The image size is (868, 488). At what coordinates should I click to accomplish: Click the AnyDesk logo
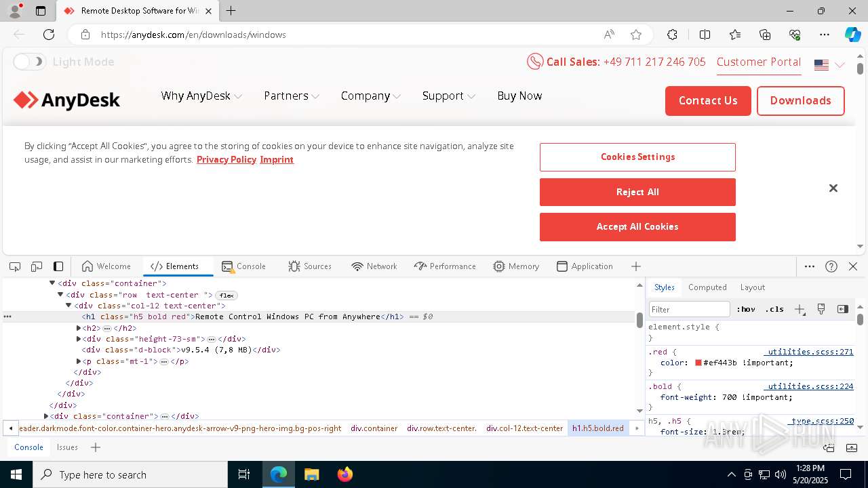pos(66,100)
